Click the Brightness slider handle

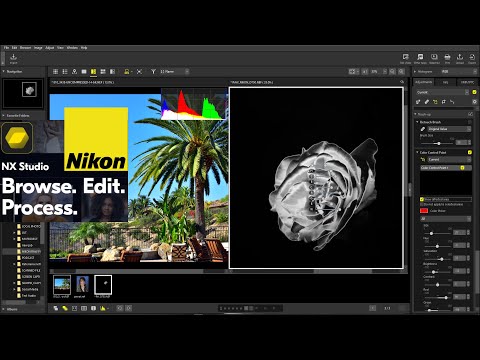434,272
